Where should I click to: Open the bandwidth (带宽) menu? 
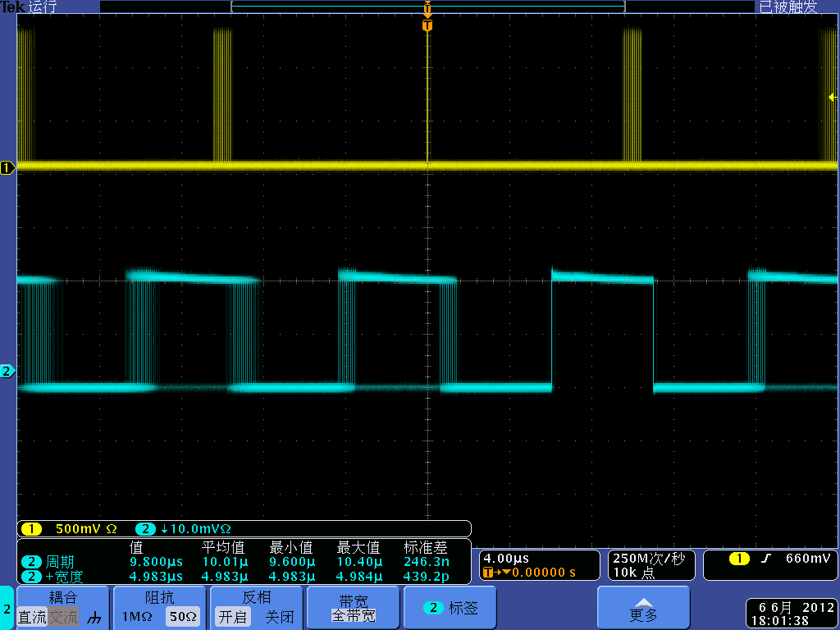353,608
